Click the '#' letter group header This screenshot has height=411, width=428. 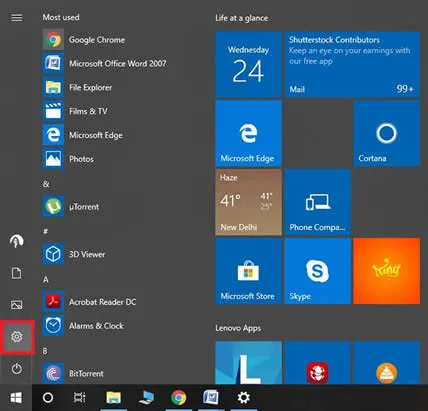[x=46, y=231]
